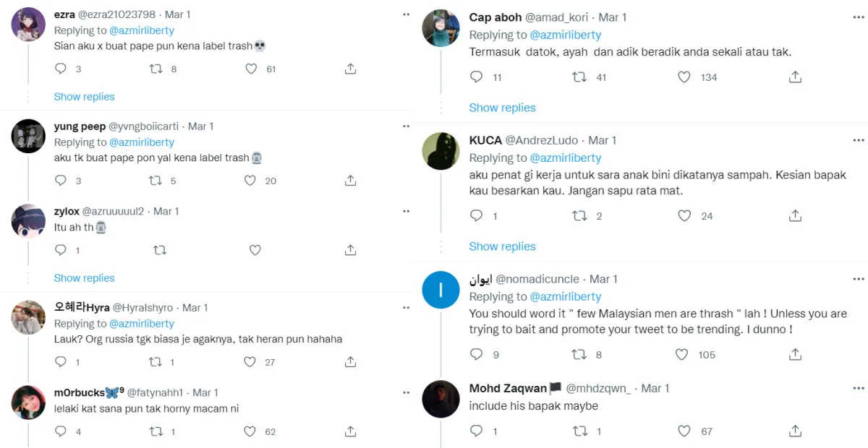Open the @nomadicuncle profile handle

[x=544, y=279]
